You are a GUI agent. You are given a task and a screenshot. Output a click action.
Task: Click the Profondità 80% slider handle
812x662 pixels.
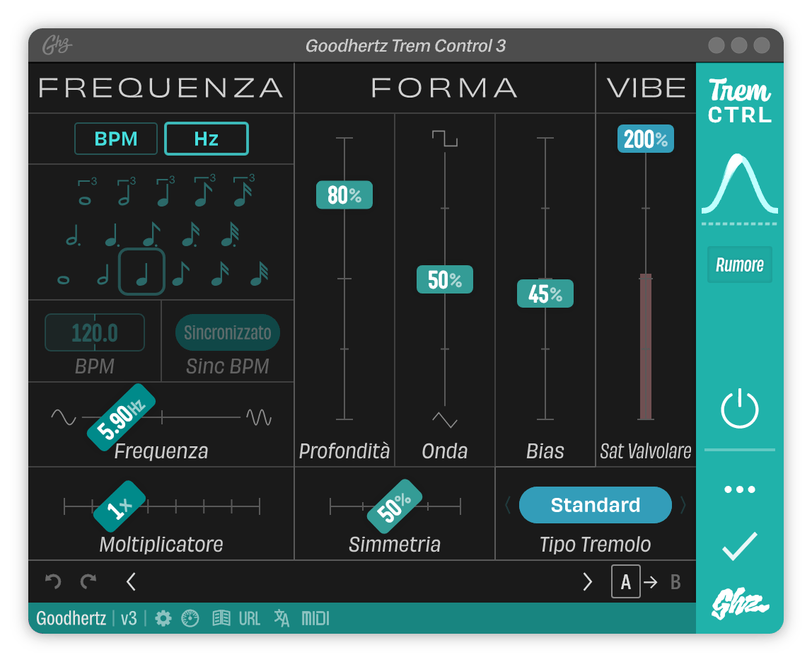pyautogui.click(x=344, y=194)
